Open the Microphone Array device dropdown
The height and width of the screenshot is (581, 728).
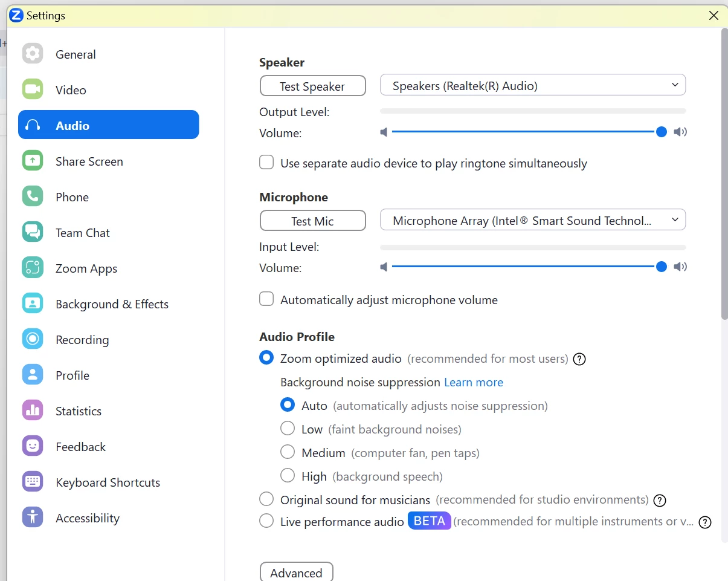[x=533, y=220]
